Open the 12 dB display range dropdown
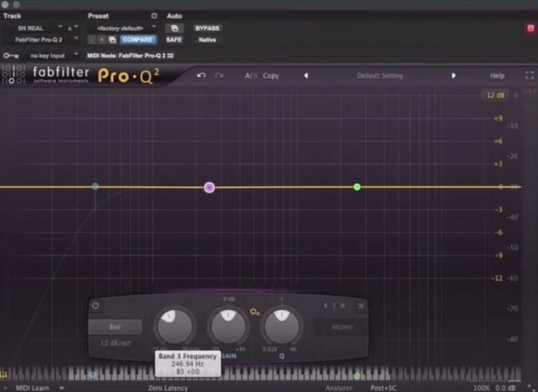Image resolution: width=538 pixels, height=392 pixels. click(495, 95)
